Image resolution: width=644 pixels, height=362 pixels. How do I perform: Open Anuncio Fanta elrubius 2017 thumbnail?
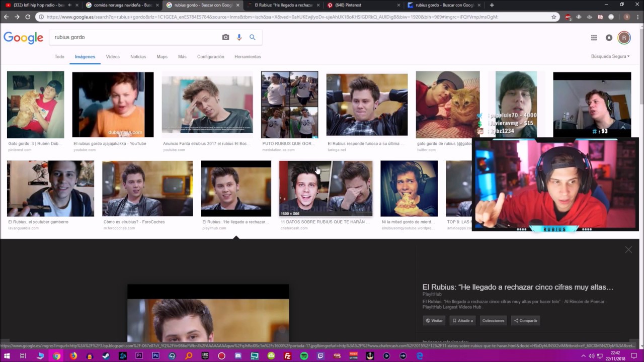pyautogui.click(x=207, y=105)
